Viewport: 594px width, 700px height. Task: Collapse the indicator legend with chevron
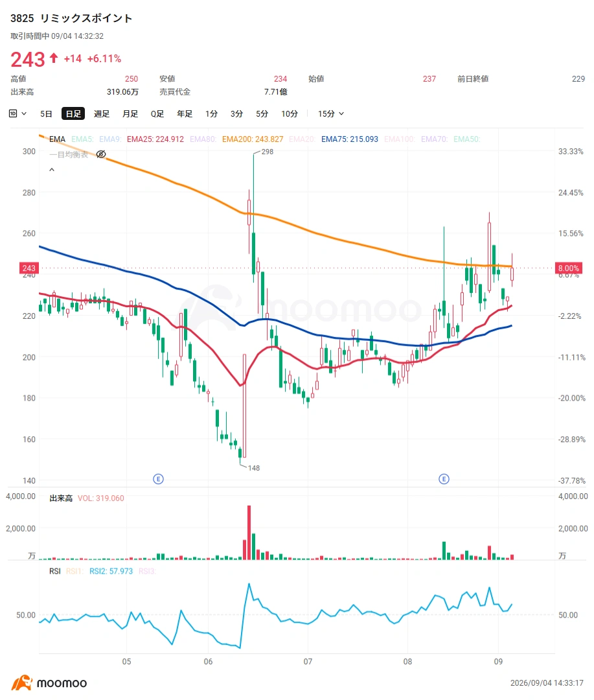click(52, 170)
